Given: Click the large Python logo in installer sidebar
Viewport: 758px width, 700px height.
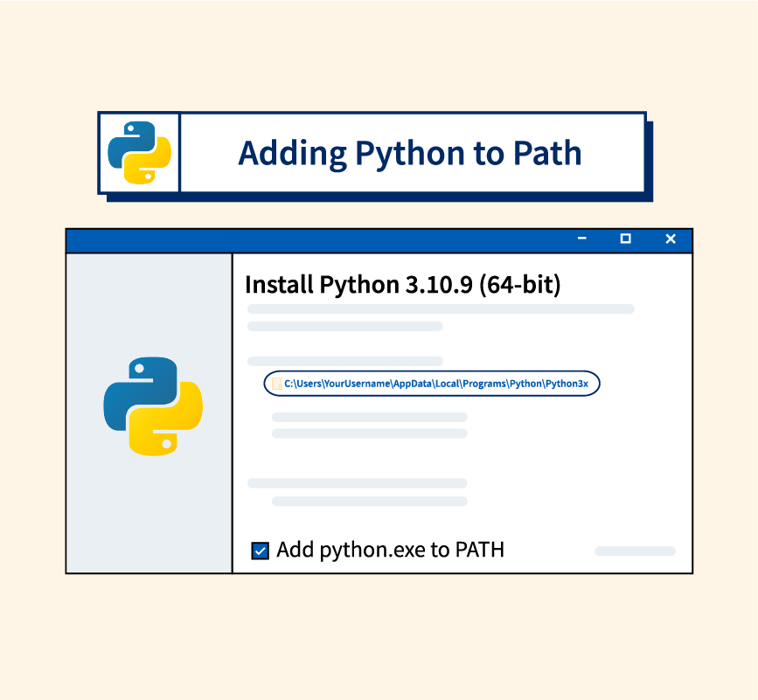Looking at the screenshot, I should tap(153, 405).
